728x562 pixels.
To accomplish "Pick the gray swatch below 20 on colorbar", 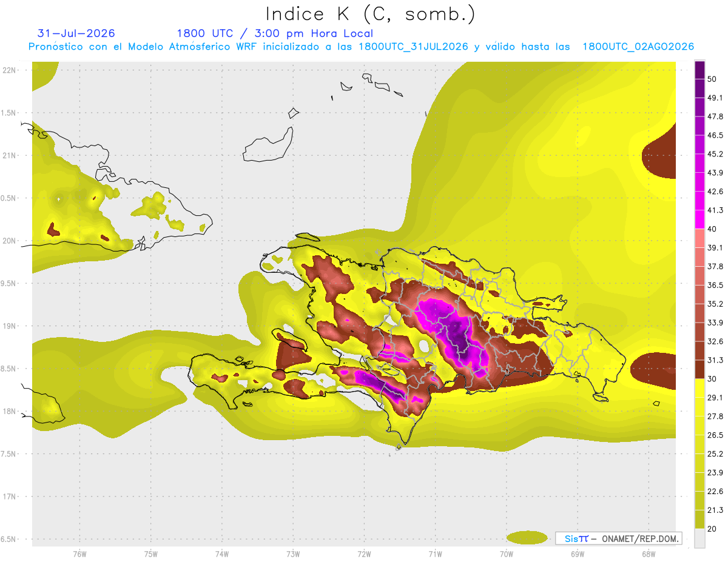I will click(700, 538).
